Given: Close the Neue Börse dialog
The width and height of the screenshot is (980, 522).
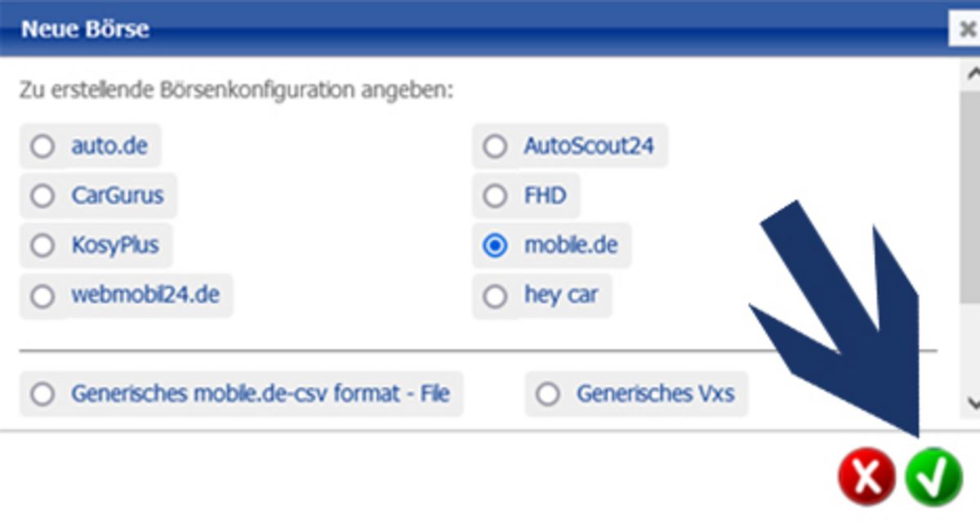Looking at the screenshot, I should [968, 31].
